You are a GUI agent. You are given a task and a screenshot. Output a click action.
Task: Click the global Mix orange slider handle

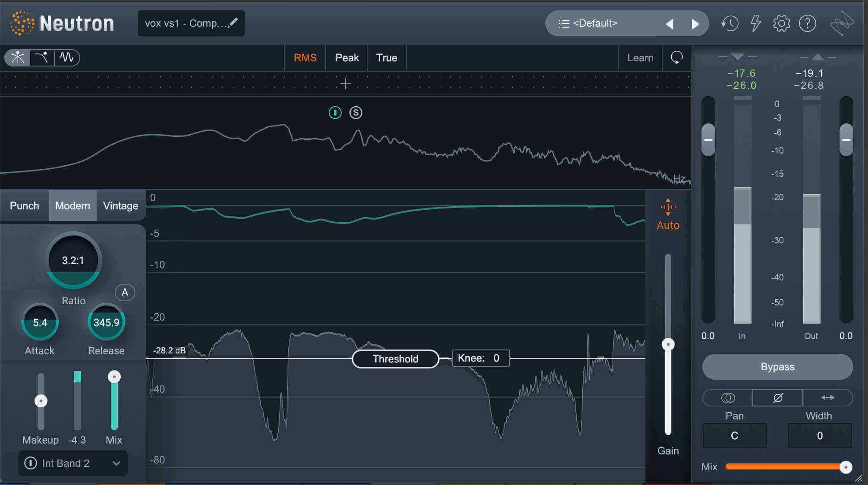(x=846, y=467)
